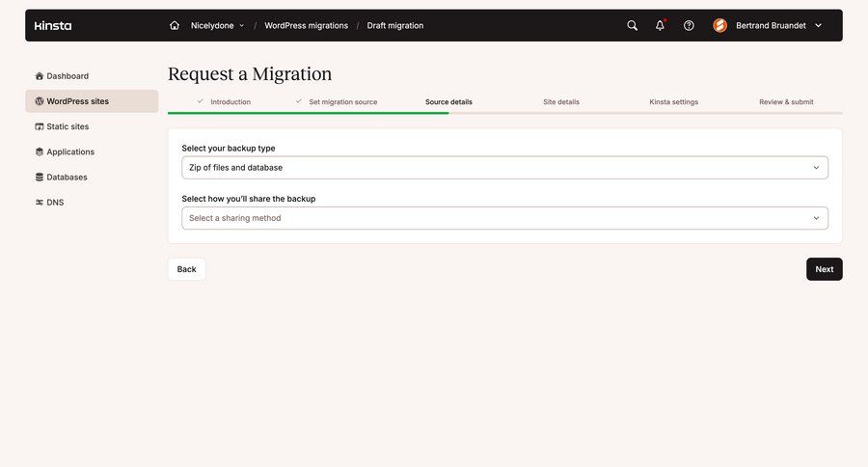Jump to the Kinsta settings step
The width and height of the screenshot is (868, 467).
click(x=674, y=102)
